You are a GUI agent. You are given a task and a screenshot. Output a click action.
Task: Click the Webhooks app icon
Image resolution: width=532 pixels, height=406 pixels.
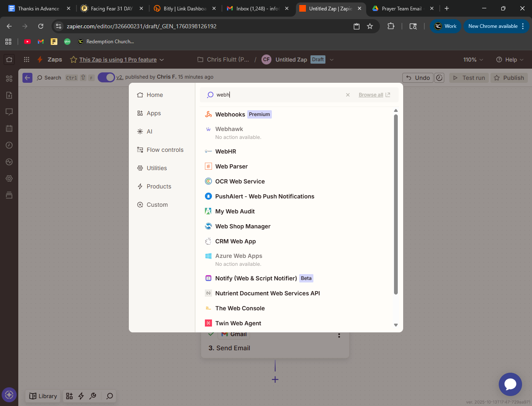pyautogui.click(x=209, y=114)
